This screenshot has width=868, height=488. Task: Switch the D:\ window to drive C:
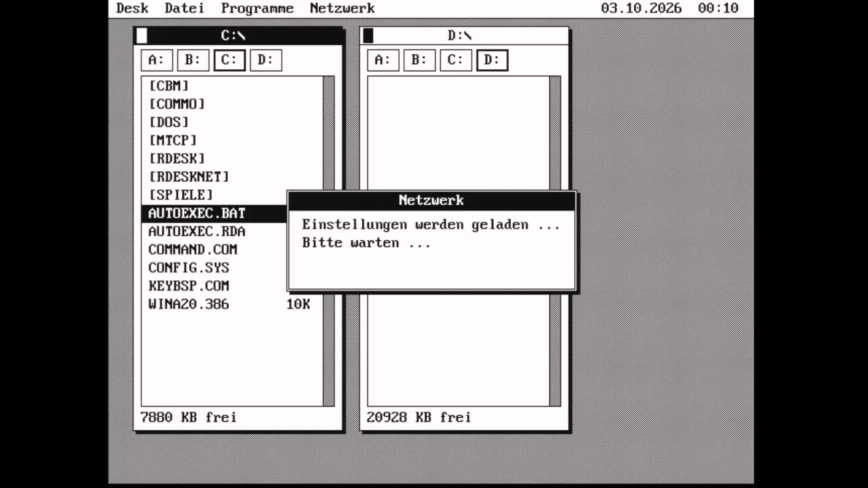[x=456, y=60]
